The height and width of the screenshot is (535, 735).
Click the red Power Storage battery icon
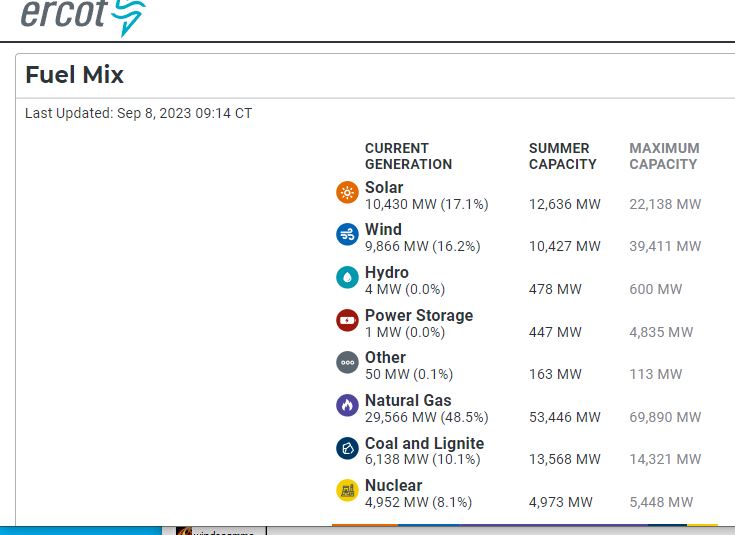coord(347,320)
